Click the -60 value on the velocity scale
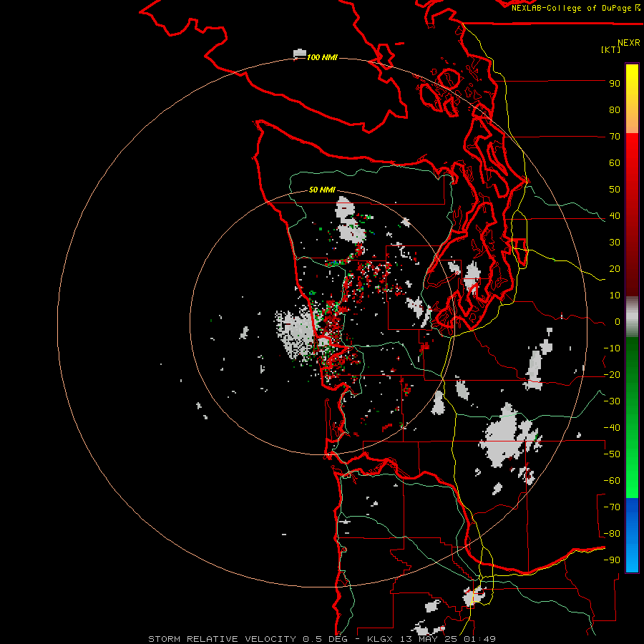 [x=612, y=481]
